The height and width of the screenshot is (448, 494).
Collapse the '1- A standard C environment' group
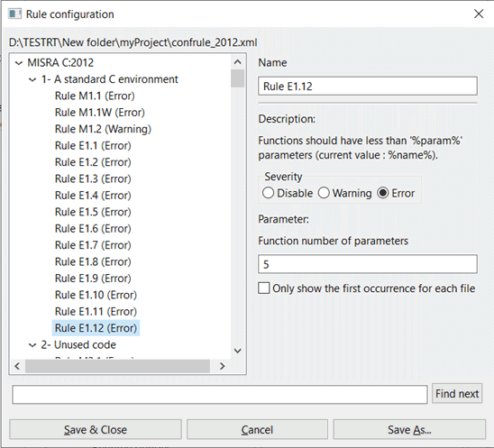click(32, 79)
